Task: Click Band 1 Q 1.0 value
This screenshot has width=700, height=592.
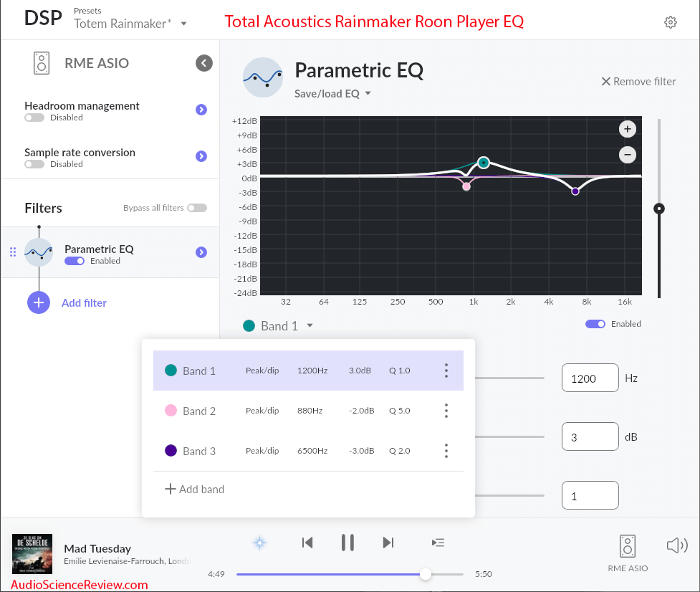Action: pos(400,371)
